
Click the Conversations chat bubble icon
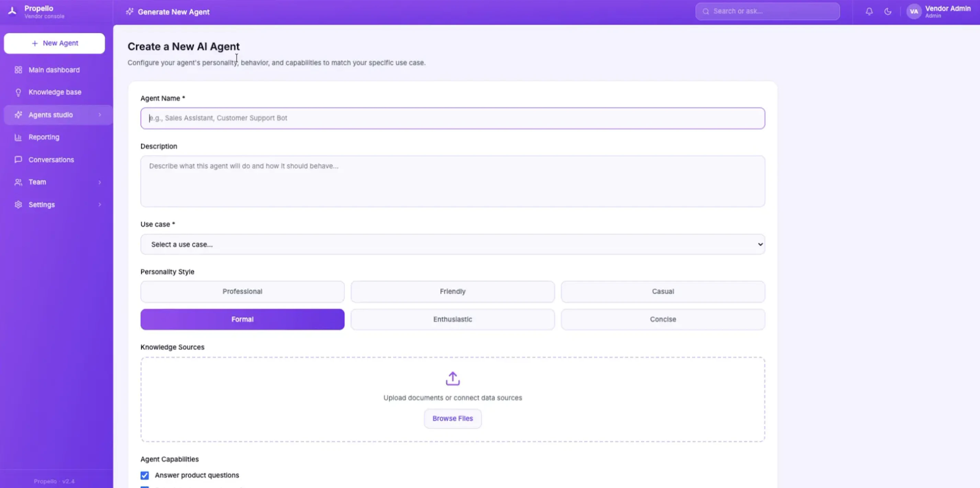(18, 160)
